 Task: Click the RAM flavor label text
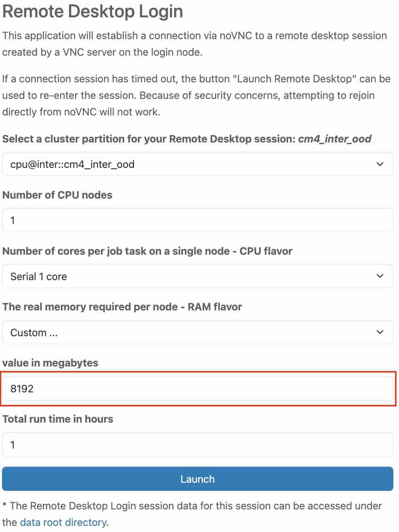(122, 307)
